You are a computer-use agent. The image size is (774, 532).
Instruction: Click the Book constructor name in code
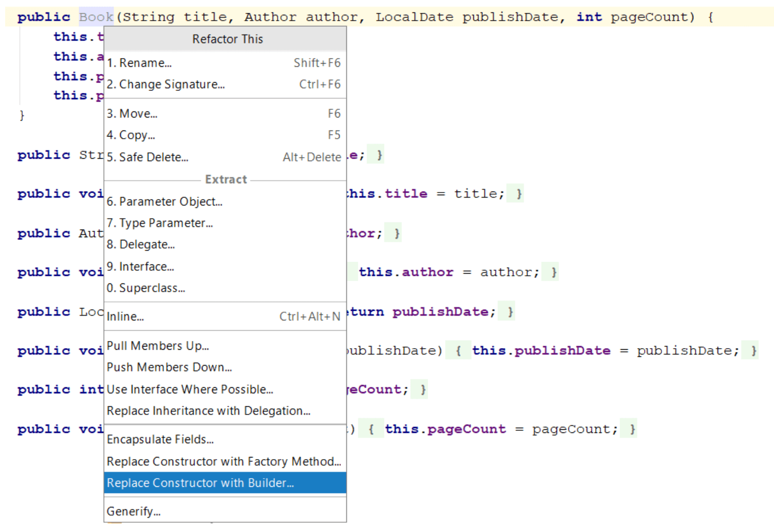[x=96, y=17]
